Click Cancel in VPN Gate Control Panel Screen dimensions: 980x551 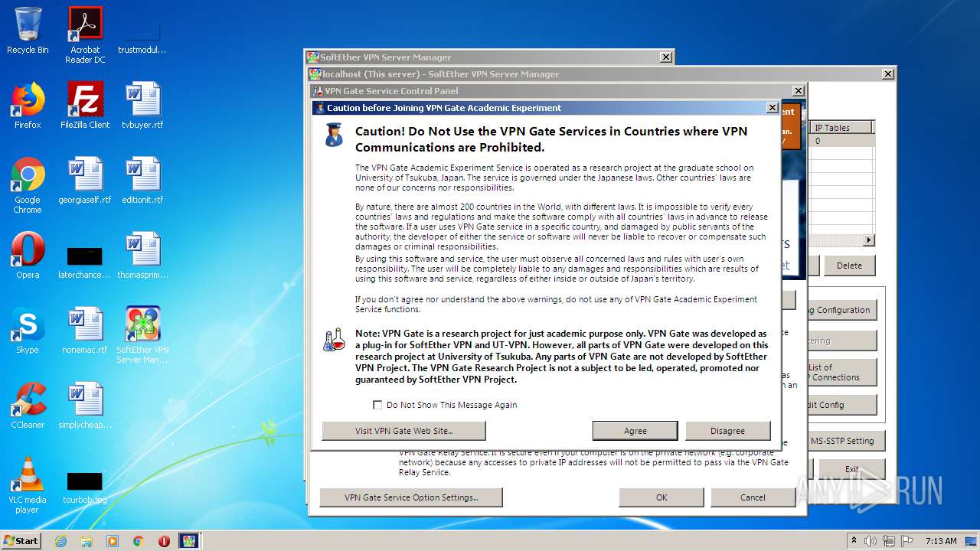coord(753,497)
